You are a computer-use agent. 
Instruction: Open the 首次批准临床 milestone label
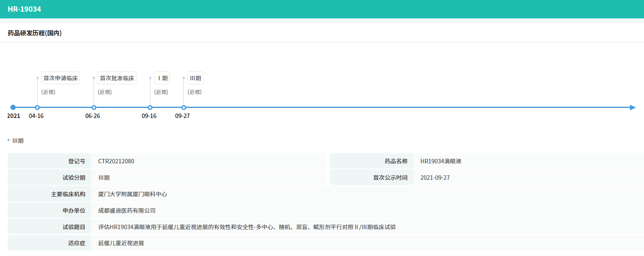117,78
